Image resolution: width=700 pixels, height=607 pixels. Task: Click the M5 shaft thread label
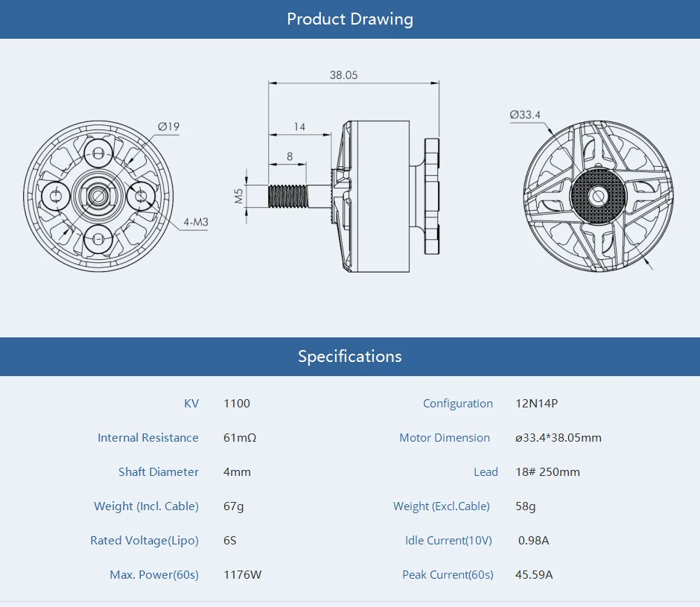click(x=239, y=196)
